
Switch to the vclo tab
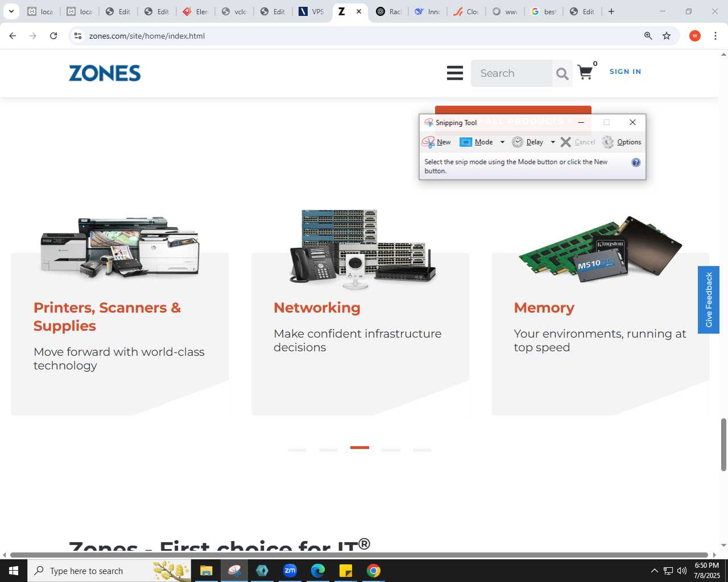click(x=234, y=11)
